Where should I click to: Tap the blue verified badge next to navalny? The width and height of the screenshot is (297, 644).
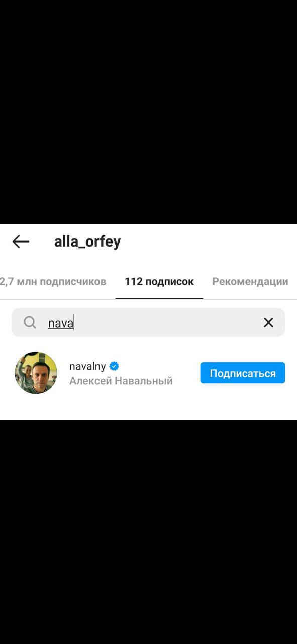[114, 366]
